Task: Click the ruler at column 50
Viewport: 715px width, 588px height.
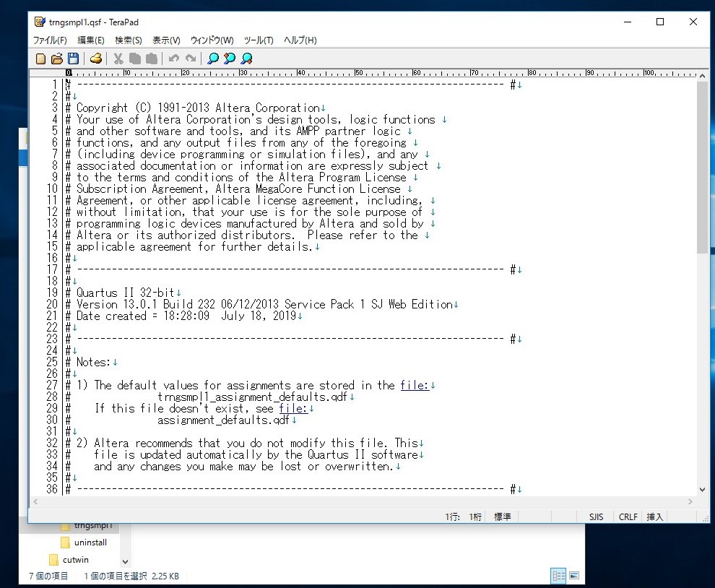Action: (x=358, y=73)
